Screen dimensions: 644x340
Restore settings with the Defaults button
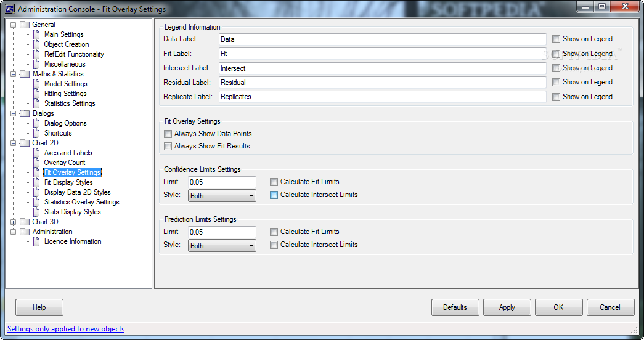pos(455,307)
